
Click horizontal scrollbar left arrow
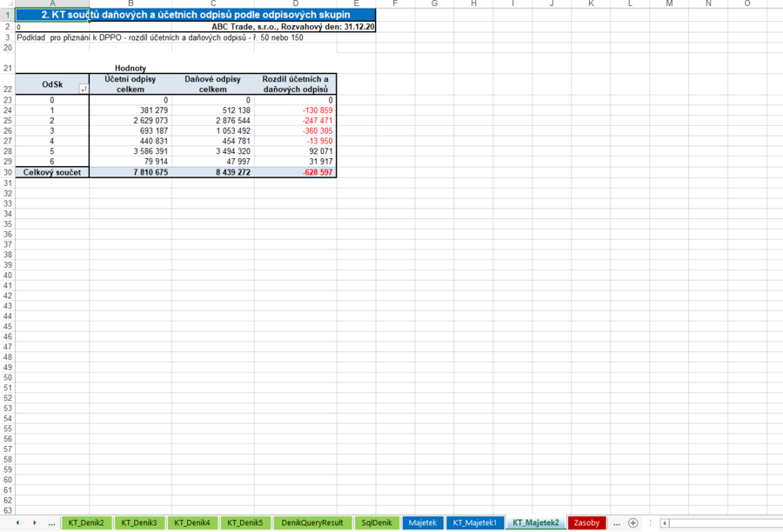[665, 522]
